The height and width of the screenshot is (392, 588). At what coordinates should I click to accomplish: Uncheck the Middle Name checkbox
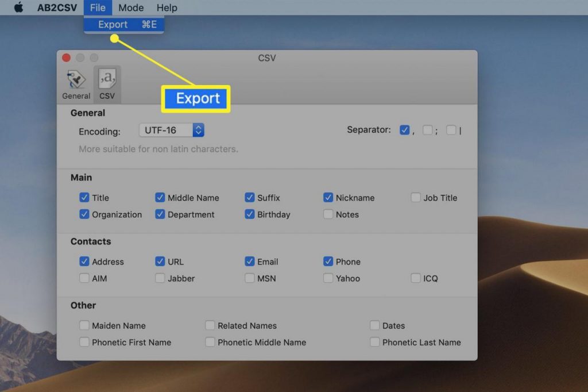click(160, 198)
